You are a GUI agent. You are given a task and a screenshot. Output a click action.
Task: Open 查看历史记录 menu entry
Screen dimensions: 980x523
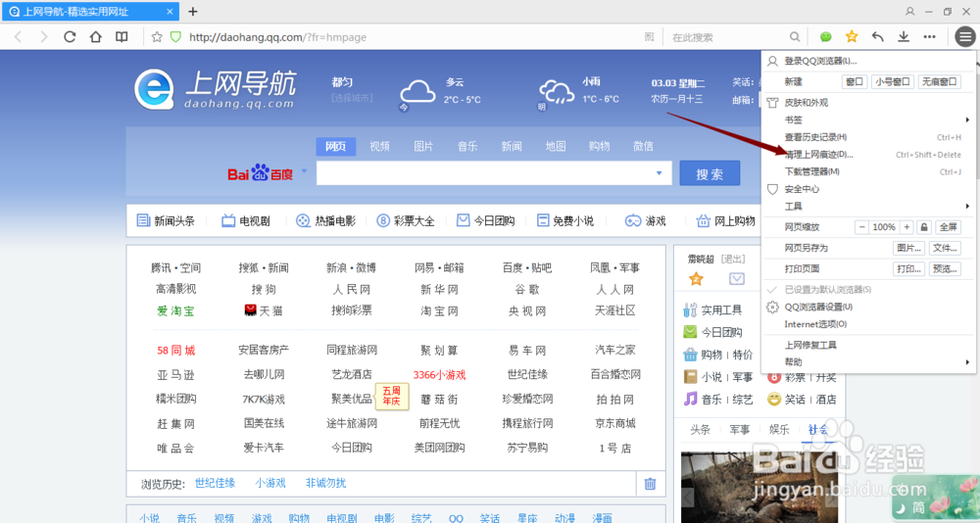click(x=868, y=137)
